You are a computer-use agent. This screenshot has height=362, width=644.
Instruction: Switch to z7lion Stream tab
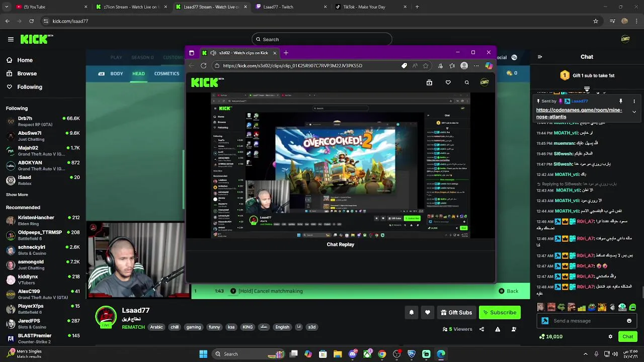(x=131, y=7)
